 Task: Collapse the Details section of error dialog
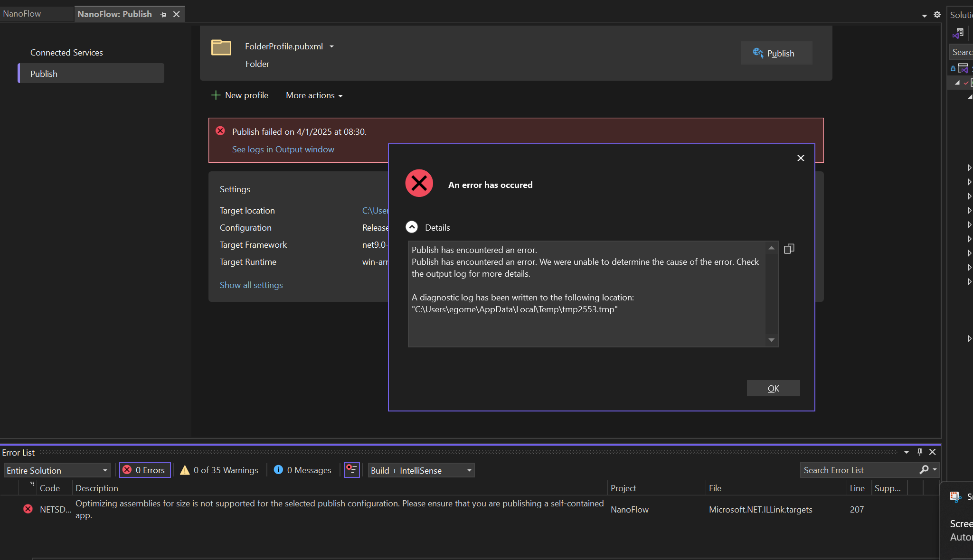[x=411, y=227]
